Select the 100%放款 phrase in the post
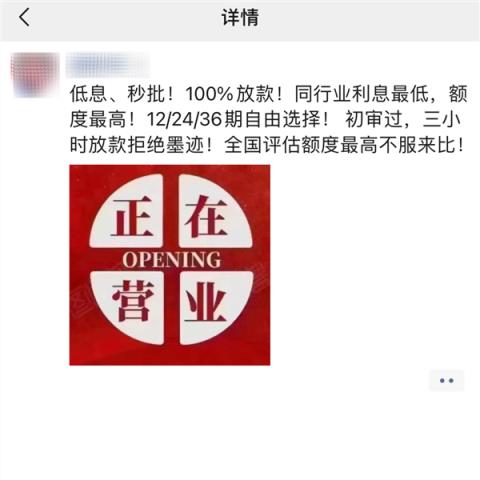This screenshot has height=480, width=480. tap(230, 94)
